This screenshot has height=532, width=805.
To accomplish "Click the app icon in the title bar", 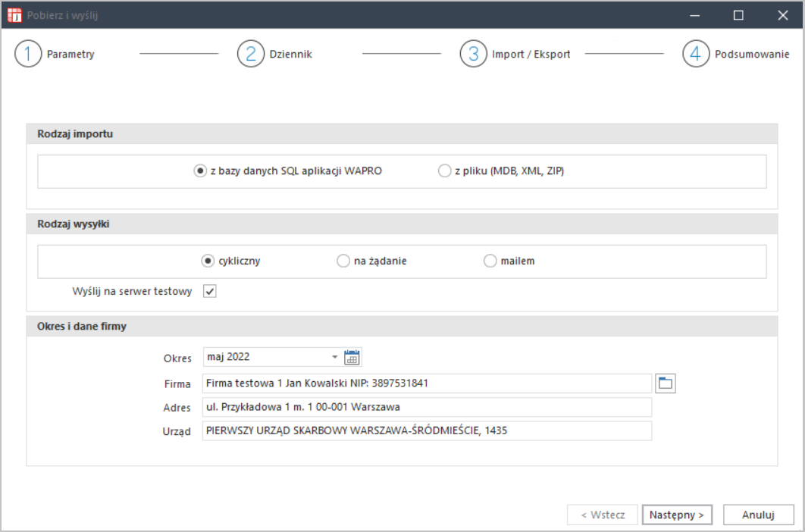I will pyautogui.click(x=14, y=14).
